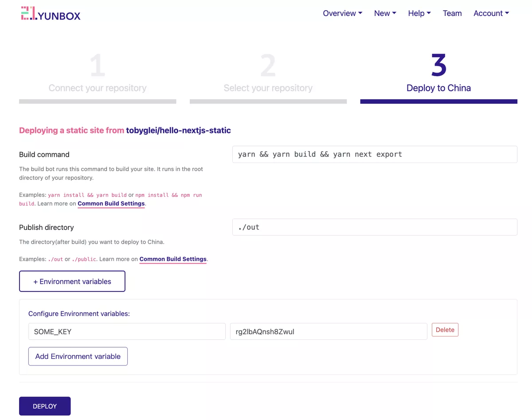Click the Yunbox logo

point(51,14)
